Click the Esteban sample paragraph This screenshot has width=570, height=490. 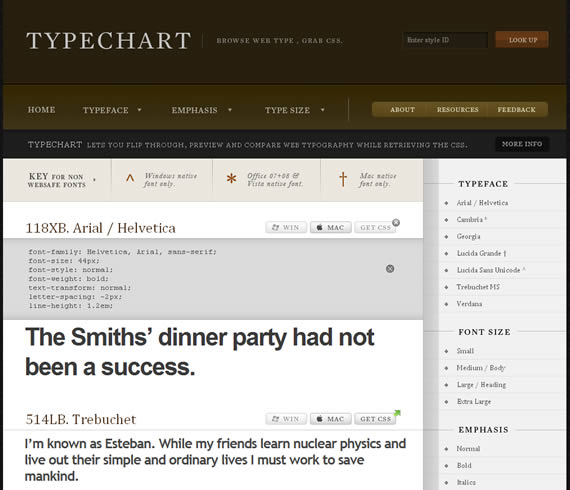215,460
